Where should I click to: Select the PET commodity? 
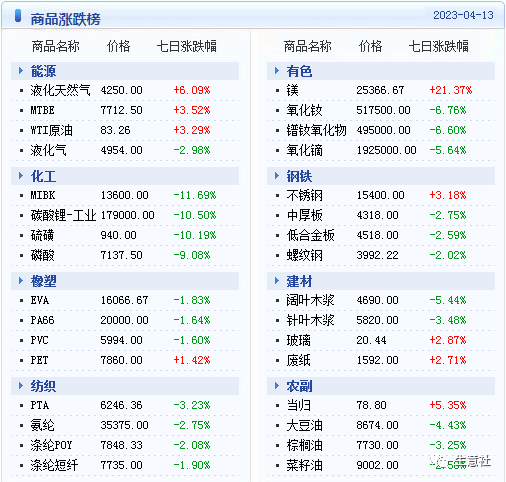(39, 360)
